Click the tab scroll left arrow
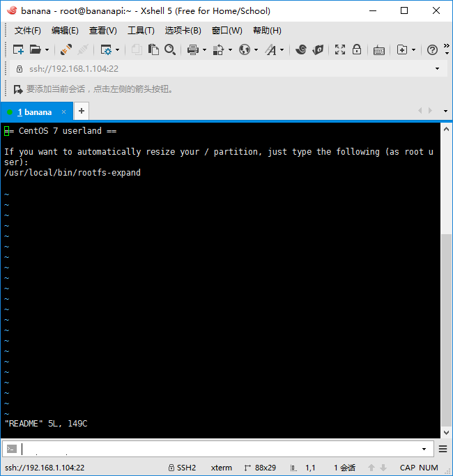 coord(420,111)
